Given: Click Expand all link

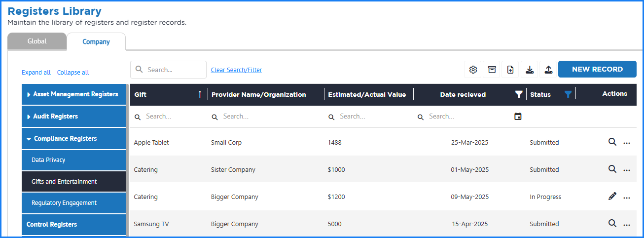Looking at the screenshot, I should pos(36,73).
